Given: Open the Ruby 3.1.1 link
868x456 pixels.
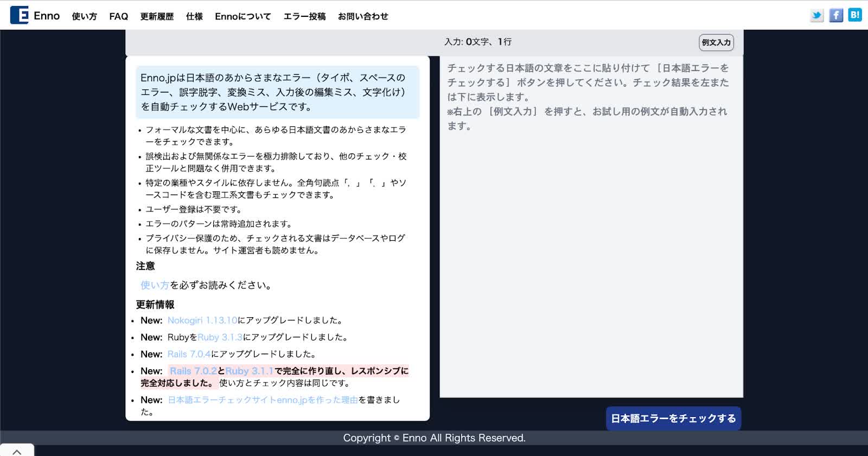Looking at the screenshot, I should click(x=250, y=371).
